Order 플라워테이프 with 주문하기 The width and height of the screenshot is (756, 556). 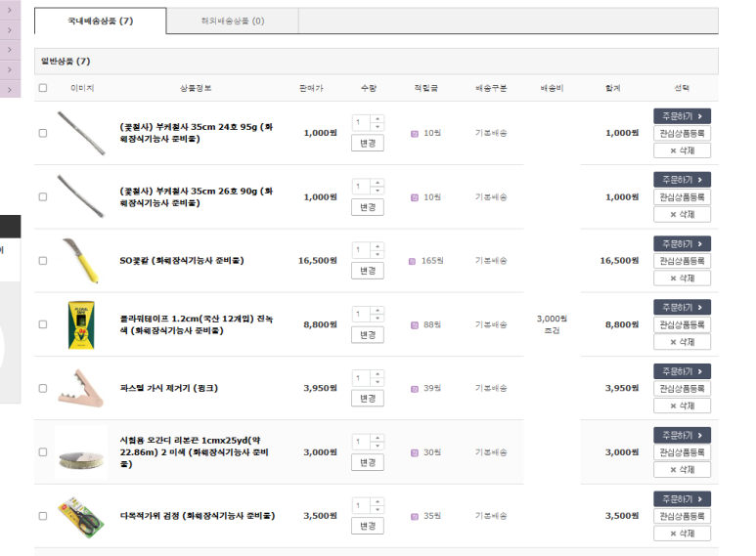683,308
